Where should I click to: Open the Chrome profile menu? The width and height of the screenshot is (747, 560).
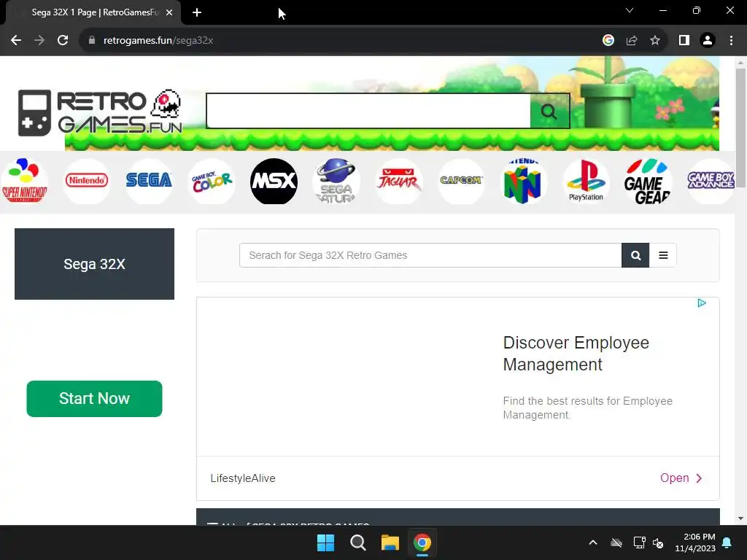pyautogui.click(x=708, y=41)
